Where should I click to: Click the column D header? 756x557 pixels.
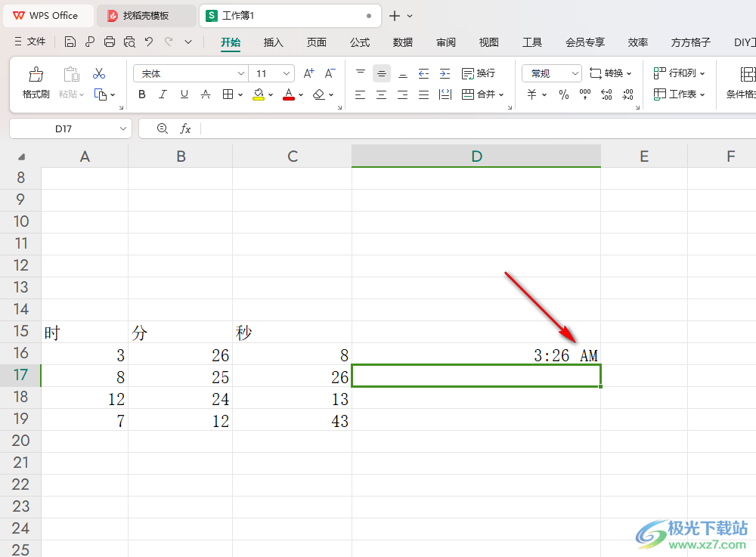tap(476, 156)
